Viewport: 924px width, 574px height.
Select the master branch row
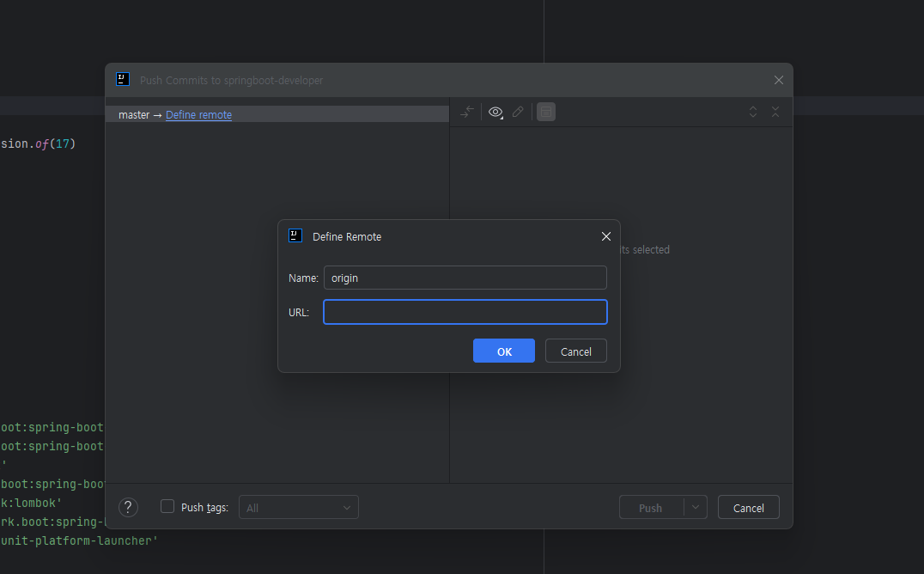(x=277, y=114)
